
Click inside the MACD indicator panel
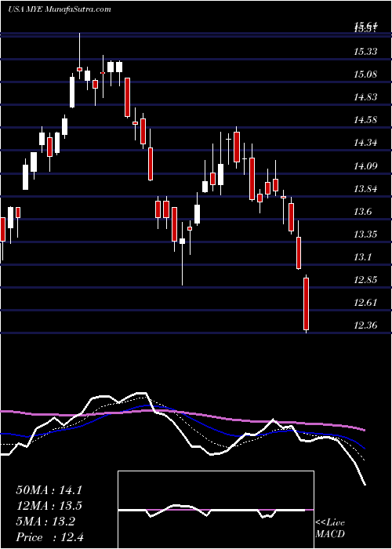[x=216, y=510]
